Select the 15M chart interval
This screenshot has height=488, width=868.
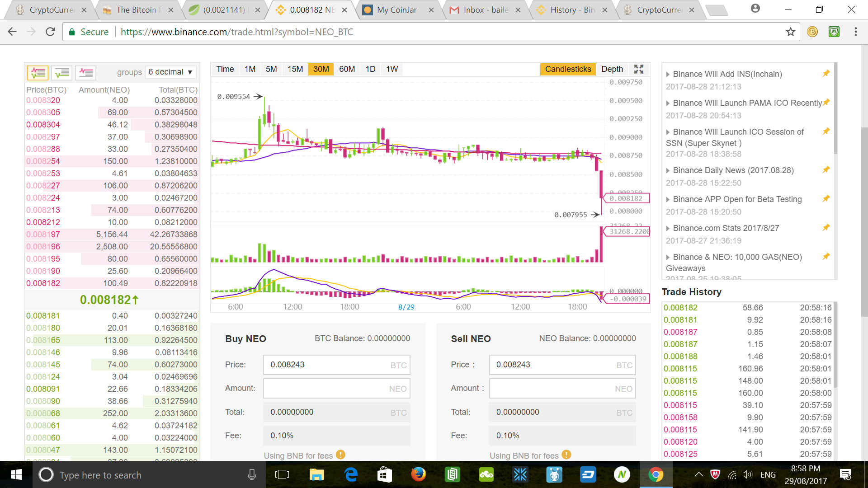[295, 69]
